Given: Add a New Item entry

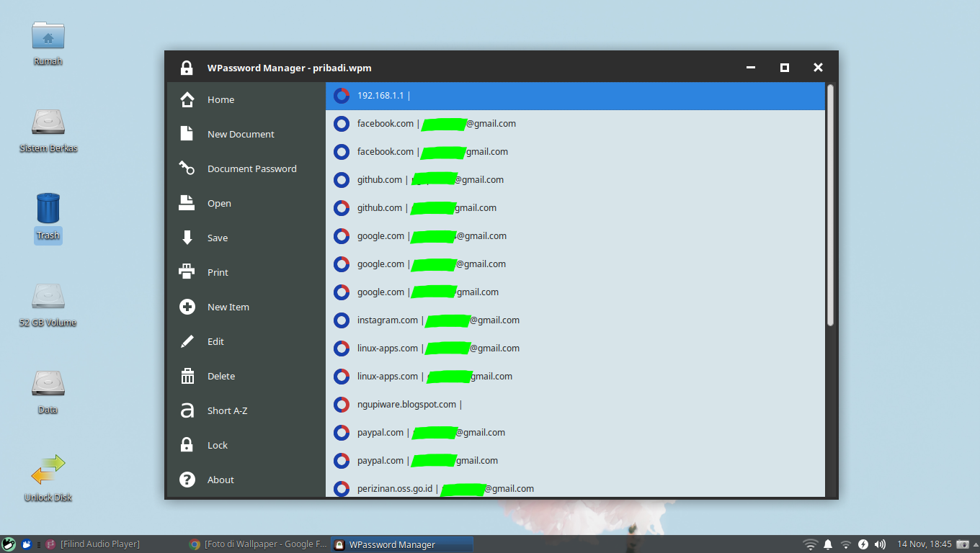Looking at the screenshot, I should click(246, 307).
